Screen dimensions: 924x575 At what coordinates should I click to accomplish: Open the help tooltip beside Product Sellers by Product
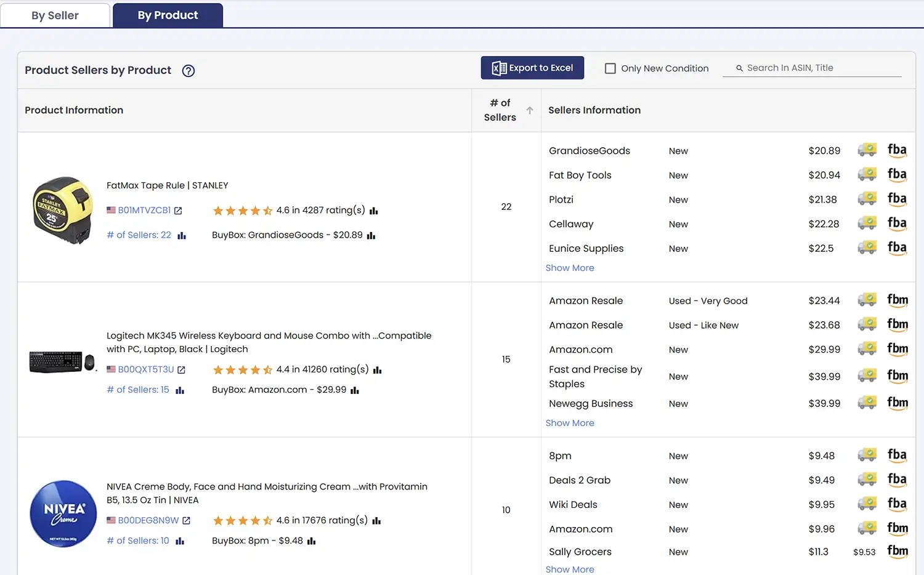pos(188,71)
